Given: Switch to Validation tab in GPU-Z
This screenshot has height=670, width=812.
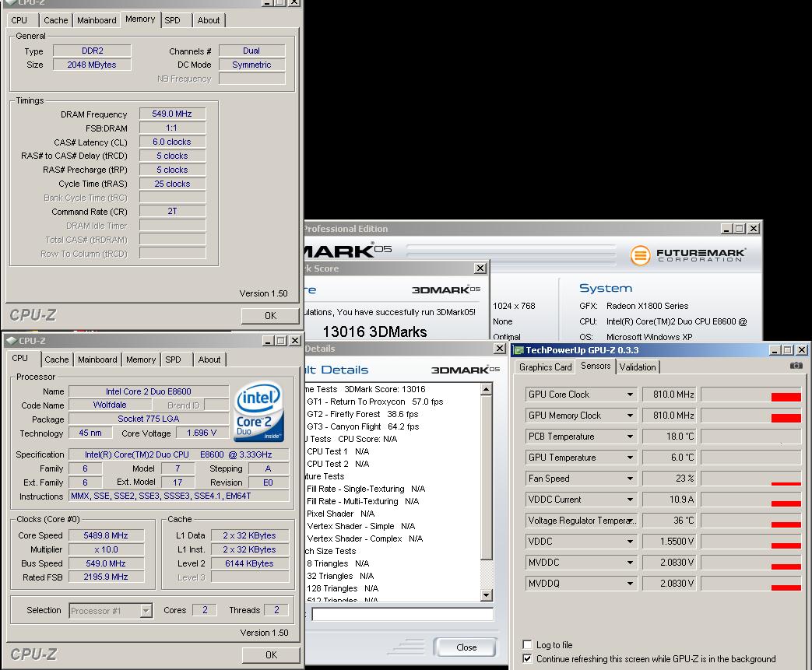Looking at the screenshot, I should [x=638, y=367].
